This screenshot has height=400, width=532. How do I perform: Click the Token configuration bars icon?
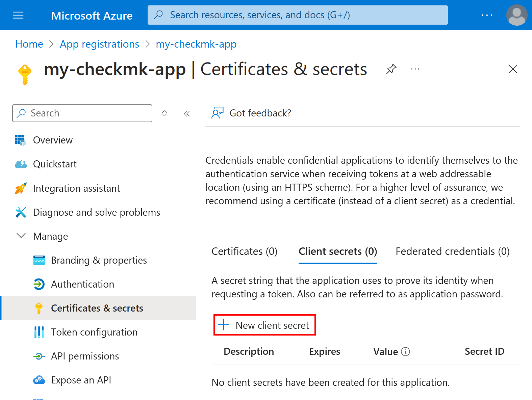[x=39, y=332]
